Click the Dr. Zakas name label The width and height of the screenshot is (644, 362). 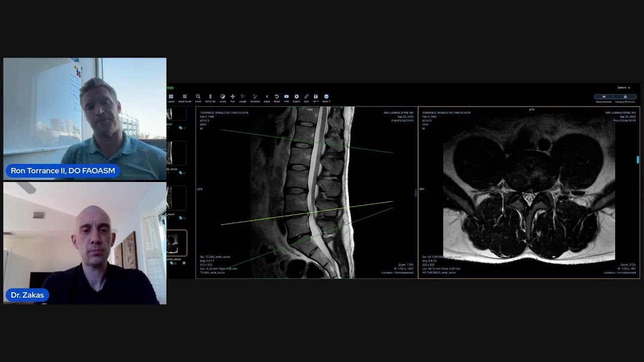coord(27,295)
